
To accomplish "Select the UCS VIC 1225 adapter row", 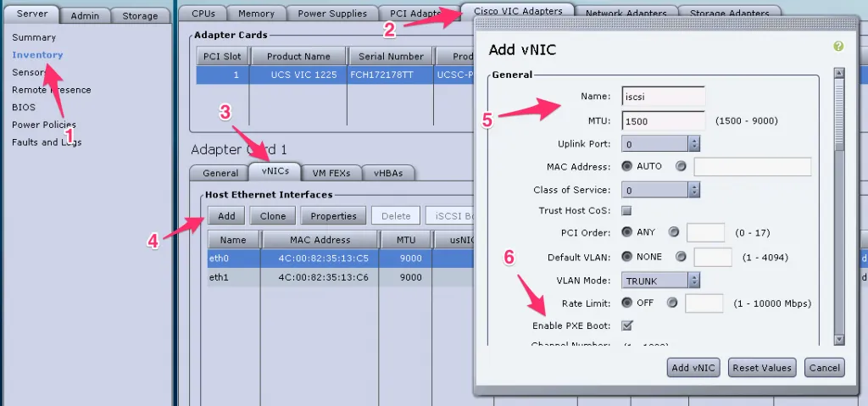I will click(x=336, y=75).
